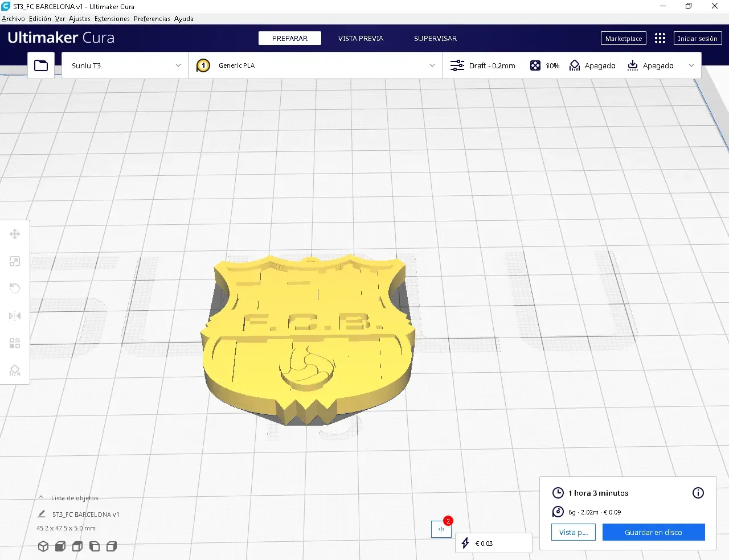This screenshot has height=560, width=729.
Task: Open the Extensiones menu
Action: pyautogui.click(x=112, y=19)
